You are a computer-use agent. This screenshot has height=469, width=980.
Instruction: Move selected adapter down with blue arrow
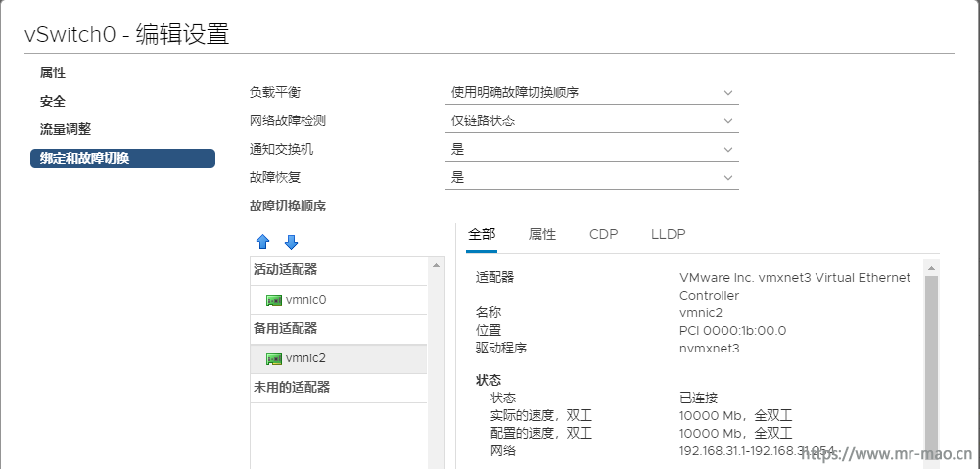291,242
